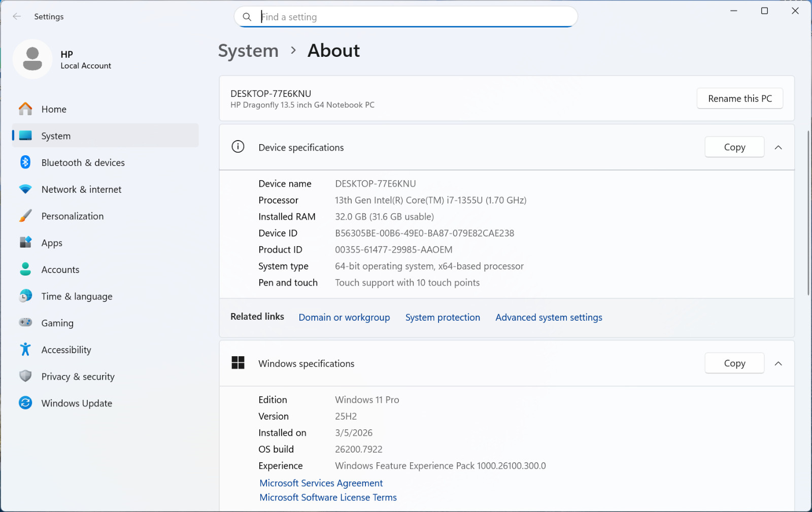Select Bluetooth & devices in sidebar
The height and width of the screenshot is (512, 812).
point(105,162)
